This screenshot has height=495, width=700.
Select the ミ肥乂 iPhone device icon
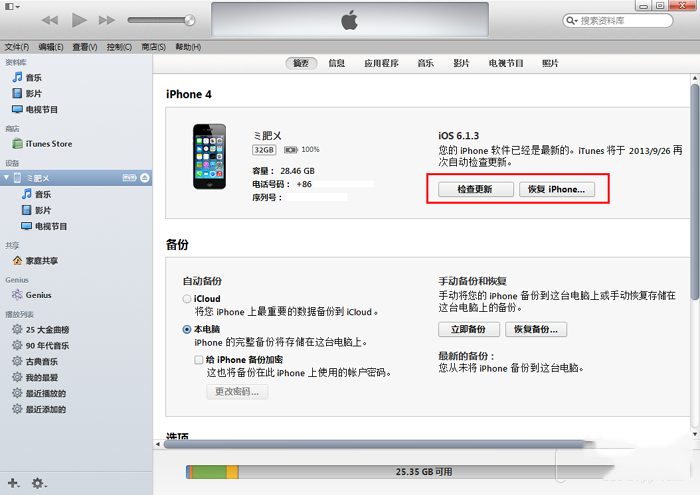click(x=17, y=178)
